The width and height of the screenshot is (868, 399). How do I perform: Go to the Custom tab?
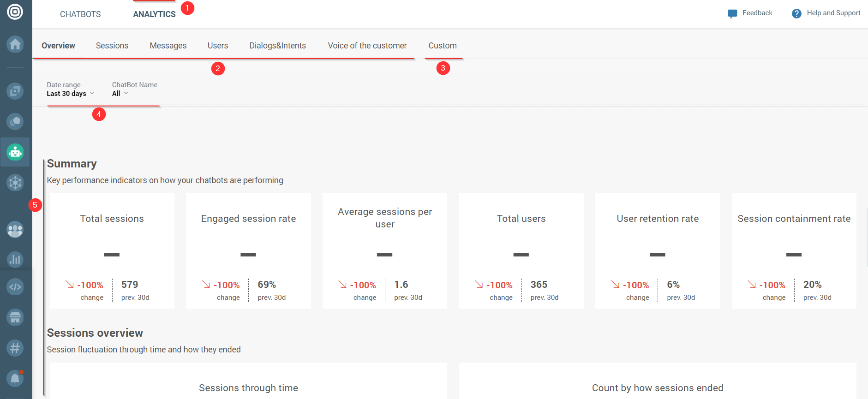tap(443, 46)
